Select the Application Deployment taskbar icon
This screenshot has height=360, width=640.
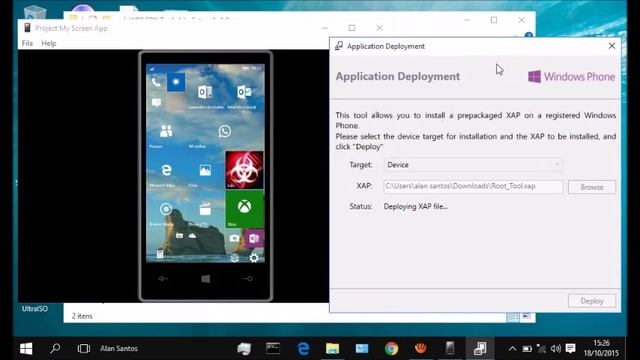pos(480,348)
